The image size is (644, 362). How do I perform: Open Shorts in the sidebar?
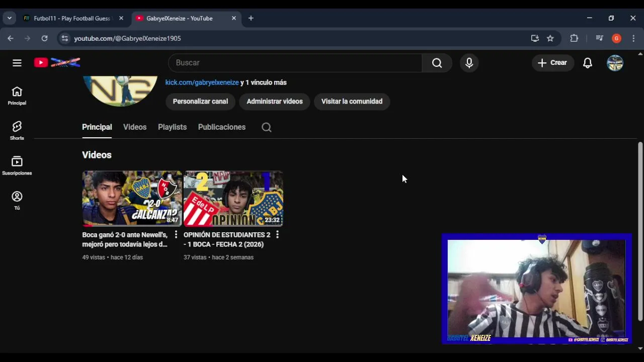click(17, 131)
